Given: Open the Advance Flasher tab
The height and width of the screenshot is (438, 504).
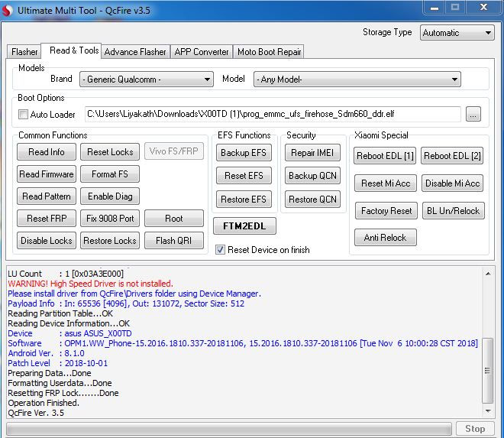Looking at the screenshot, I should pos(135,51).
